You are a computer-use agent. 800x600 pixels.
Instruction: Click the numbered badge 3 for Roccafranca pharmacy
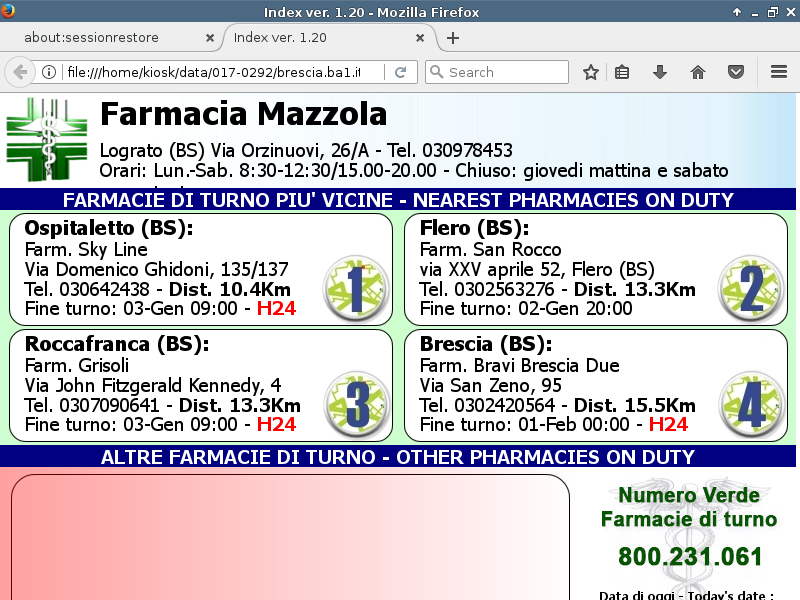[356, 403]
